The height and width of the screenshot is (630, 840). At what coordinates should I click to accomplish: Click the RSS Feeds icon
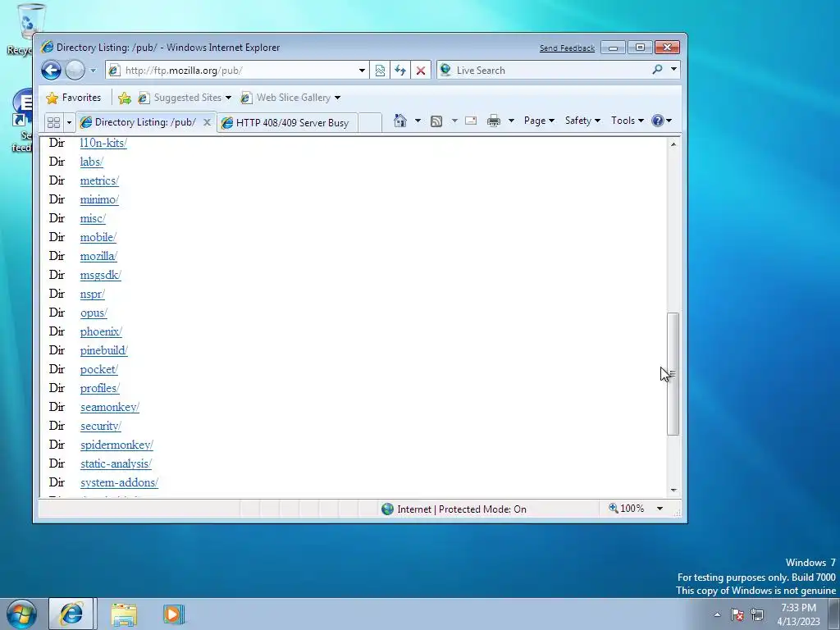pos(436,121)
